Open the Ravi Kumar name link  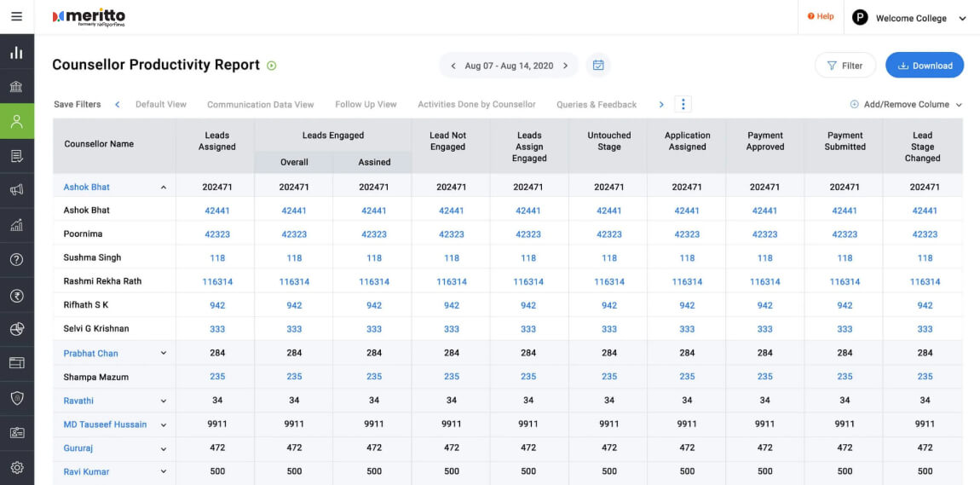tap(86, 472)
